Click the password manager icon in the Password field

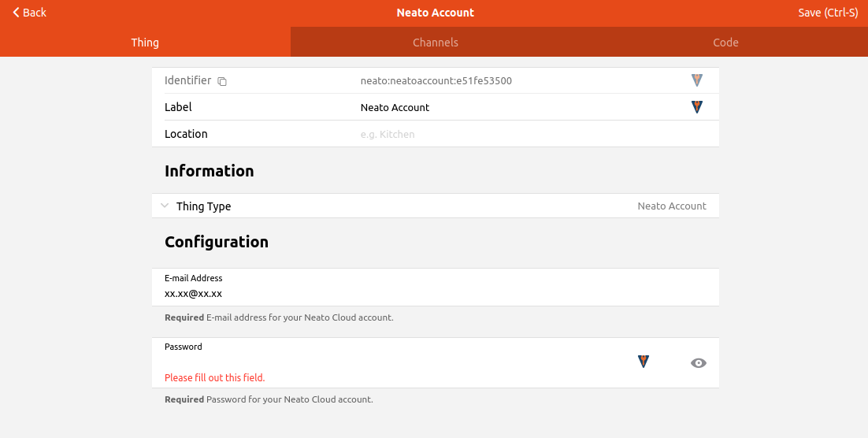click(643, 362)
